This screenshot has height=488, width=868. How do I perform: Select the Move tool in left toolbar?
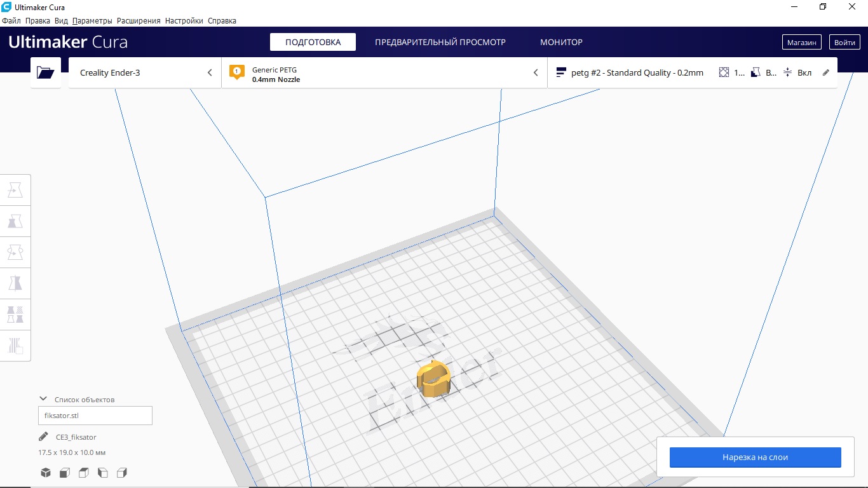[15, 190]
